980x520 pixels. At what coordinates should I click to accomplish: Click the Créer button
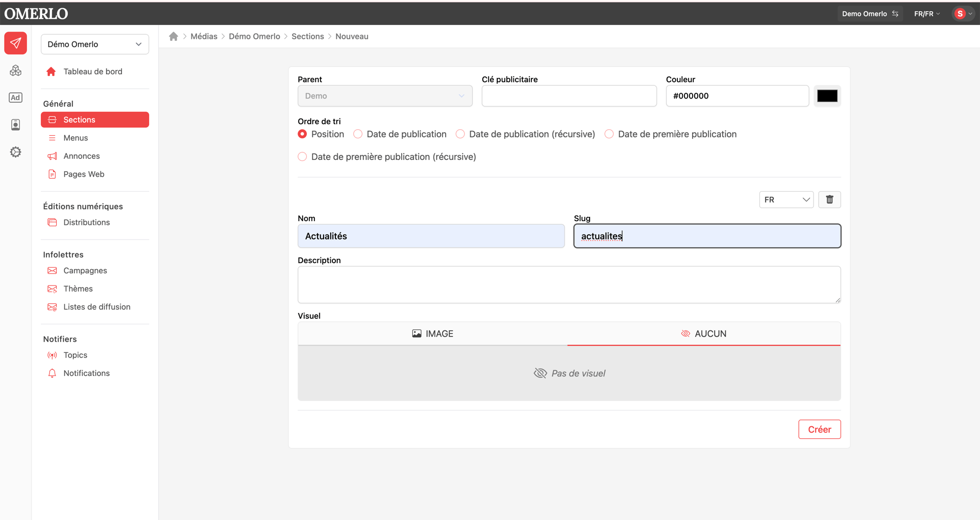pyautogui.click(x=819, y=429)
